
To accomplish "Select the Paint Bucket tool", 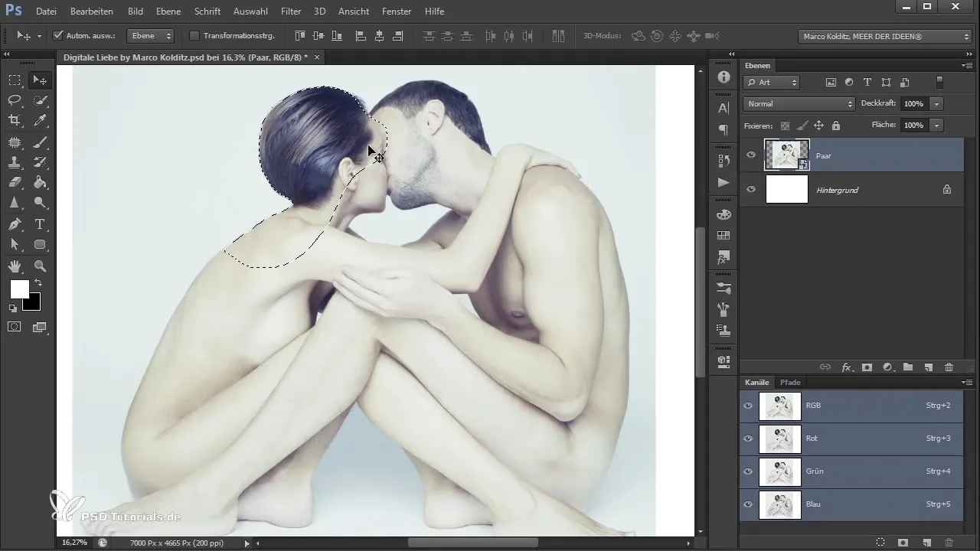I will click(40, 183).
